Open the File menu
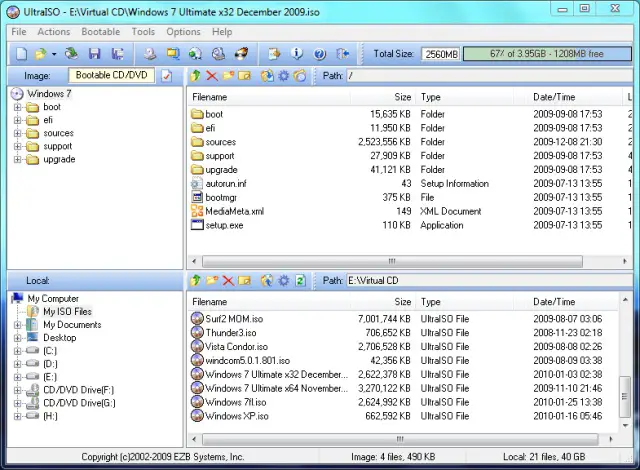 click(19, 32)
